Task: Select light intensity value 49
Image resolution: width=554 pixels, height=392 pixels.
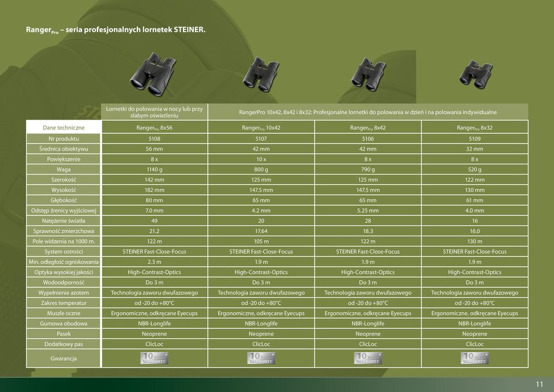Action: (x=155, y=221)
